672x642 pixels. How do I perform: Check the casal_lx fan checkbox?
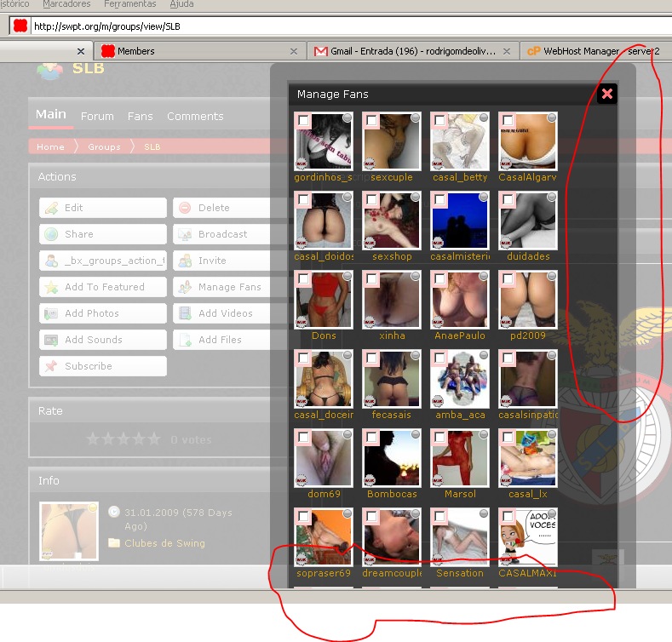pyautogui.click(x=508, y=437)
